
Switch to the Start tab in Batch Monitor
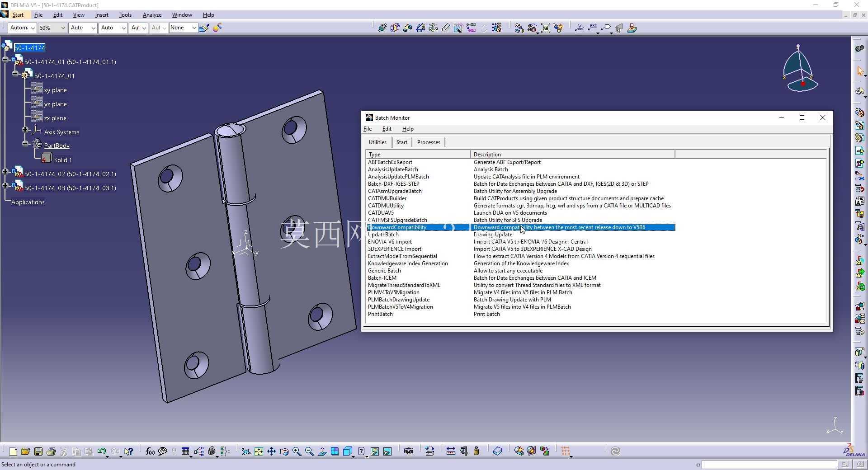tap(401, 142)
